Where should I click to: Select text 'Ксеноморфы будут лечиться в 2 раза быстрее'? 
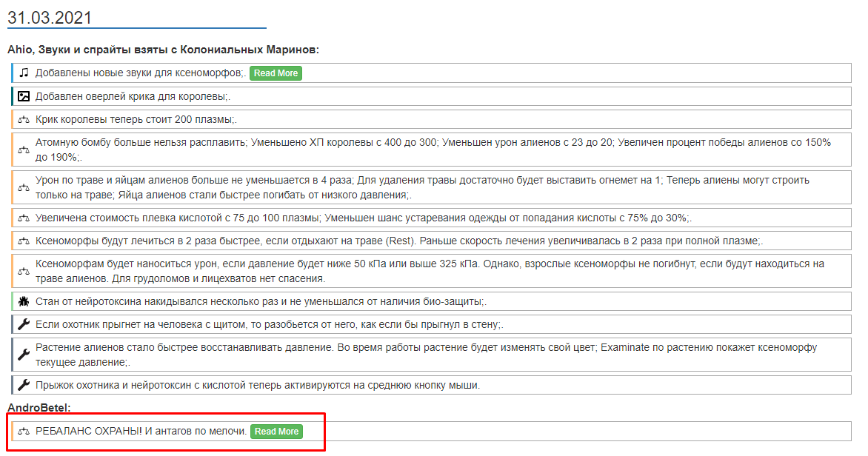coord(147,241)
